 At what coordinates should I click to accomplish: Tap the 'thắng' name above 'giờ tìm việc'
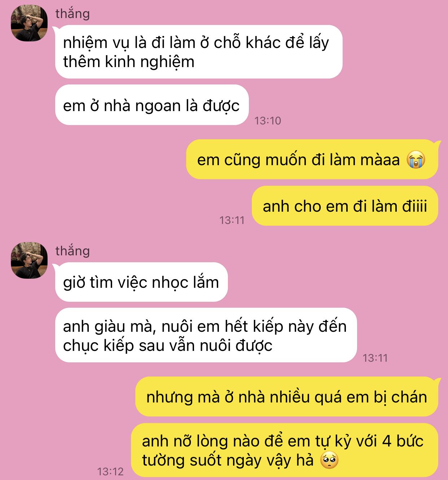[73, 251]
